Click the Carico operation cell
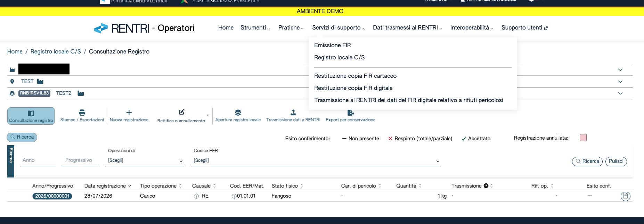The image size is (644, 224). pyautogui.click(x=147, y=196)
